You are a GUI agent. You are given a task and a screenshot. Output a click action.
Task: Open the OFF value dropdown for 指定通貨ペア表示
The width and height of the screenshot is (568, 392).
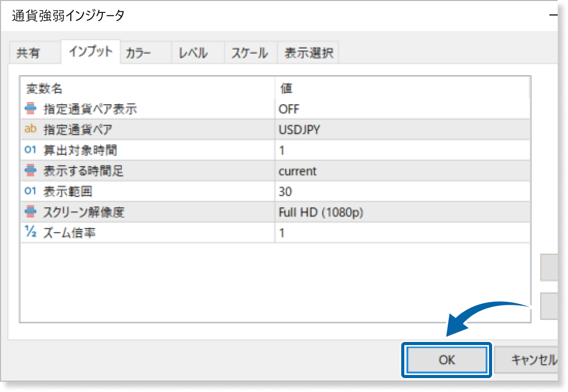[x=402, y=109]
